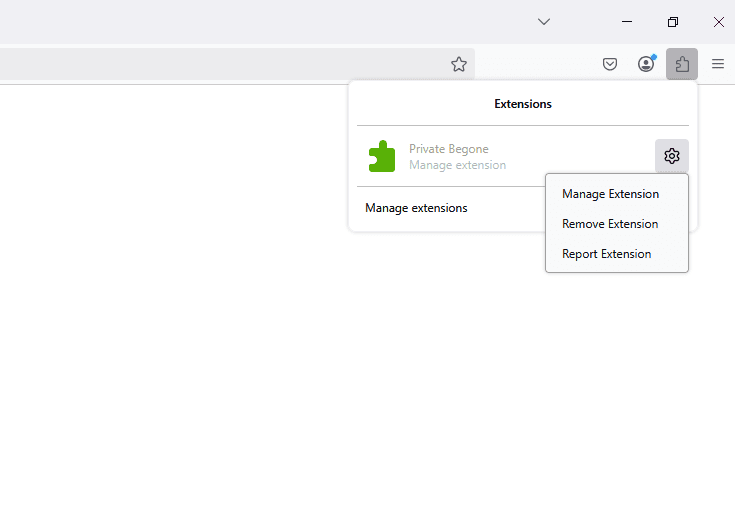
Task: Restore down the Firefox window
Action: tap(673, 21)
